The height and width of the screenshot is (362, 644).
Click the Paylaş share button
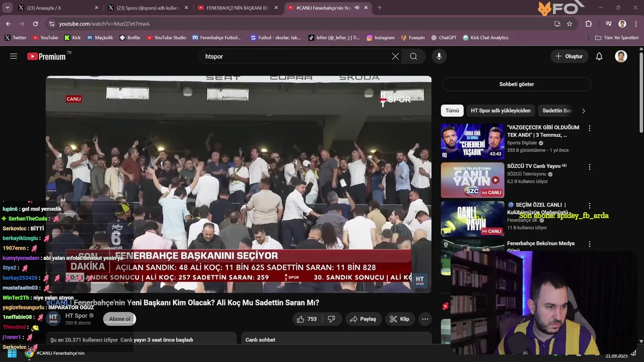tap(363, 319)
